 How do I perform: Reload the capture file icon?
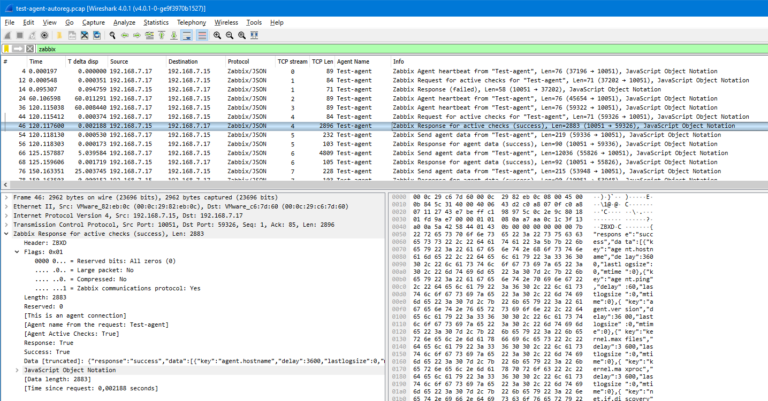tap(97, 35)
